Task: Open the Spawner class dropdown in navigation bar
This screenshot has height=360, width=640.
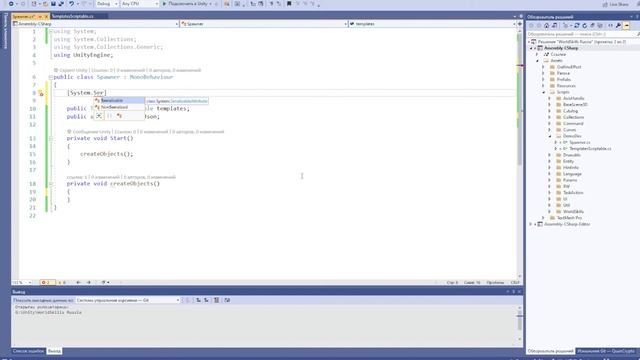Action: [x=264, y=24]
